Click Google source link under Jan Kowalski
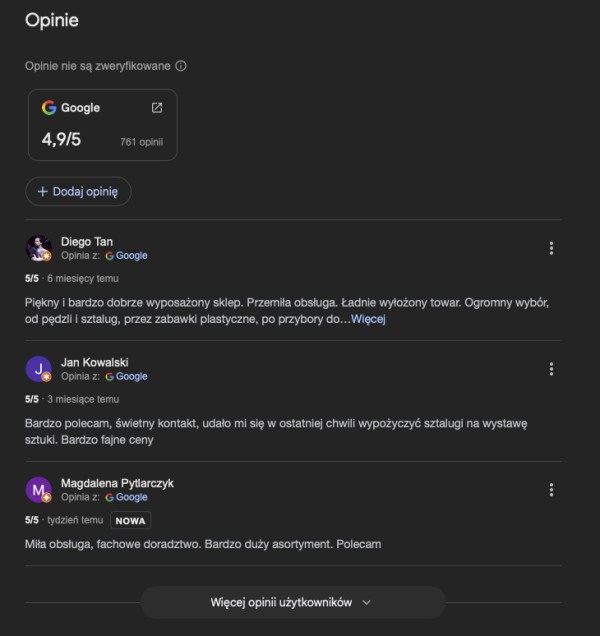The image size is (600, 636). pos(126,377)
